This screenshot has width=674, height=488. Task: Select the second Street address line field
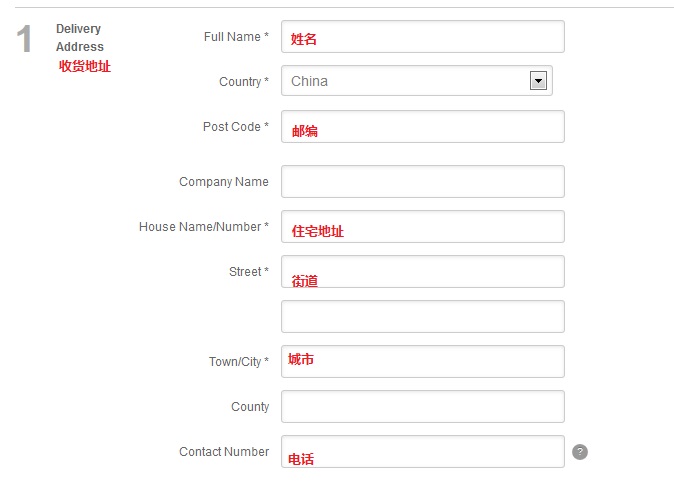tap(423, 316)
